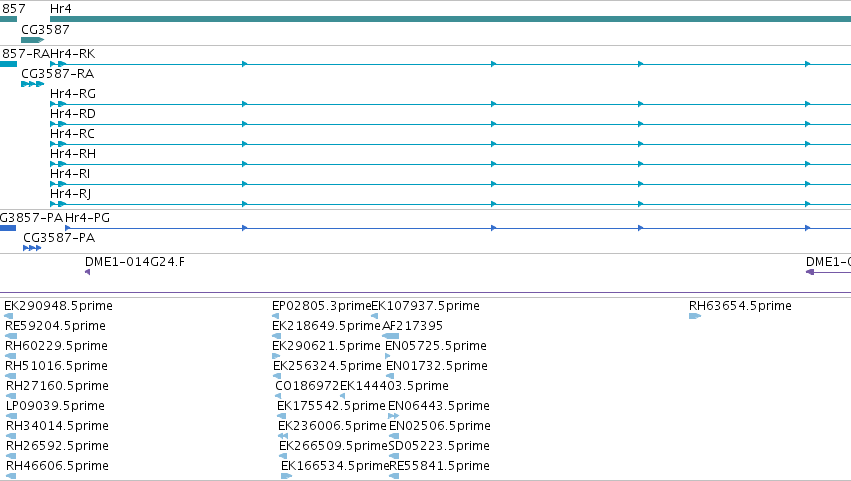Click the LP09039.5prime EST glyph
The height and width of the screenshot is (481, 851).
(x=11, y=416)
